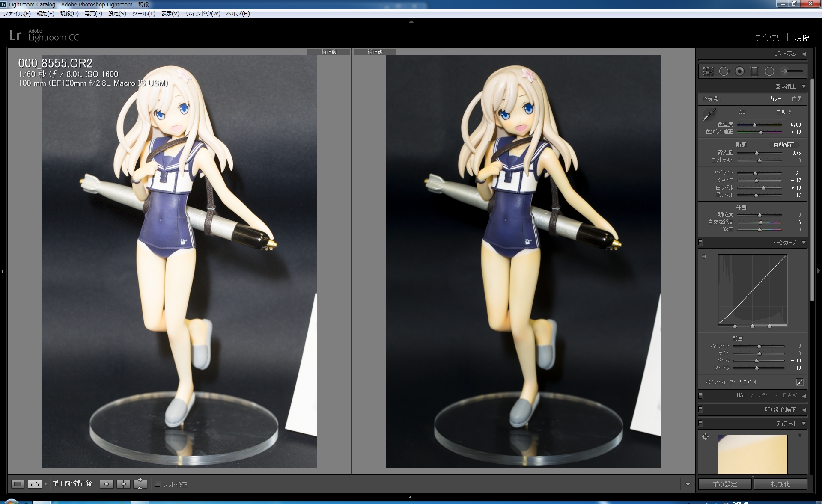Click the 自然な彩度 vibrance slider handle

tap(761, 222)
